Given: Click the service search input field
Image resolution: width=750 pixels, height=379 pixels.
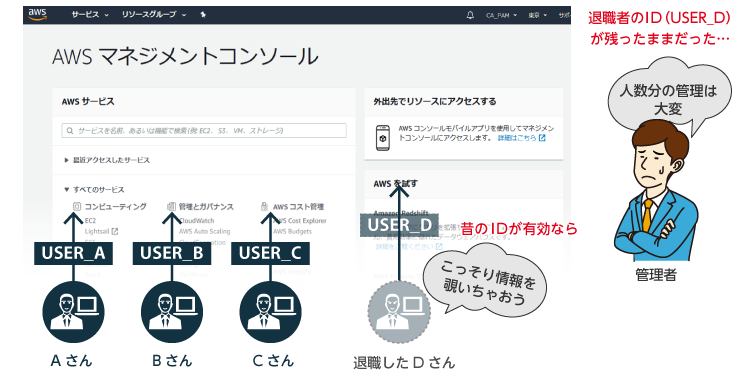Looking at the screenshot, I should tap(204, 130).
